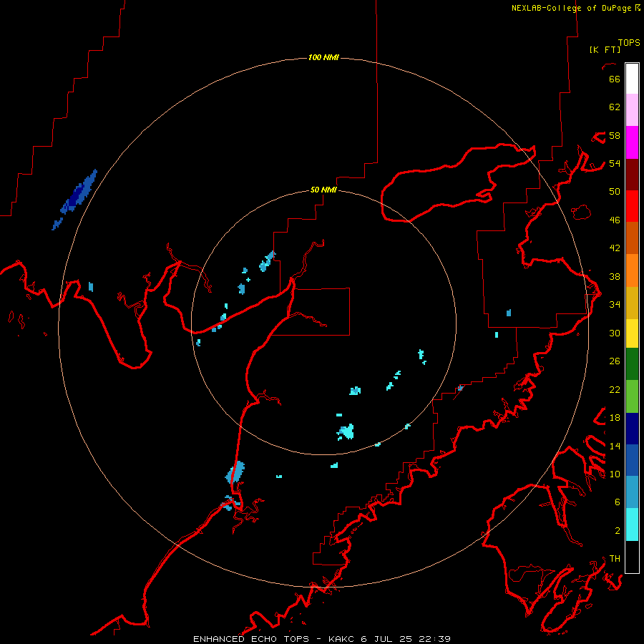Click the legend value "50"
Screen dimensions: 644x644
[x=615, y=192]
